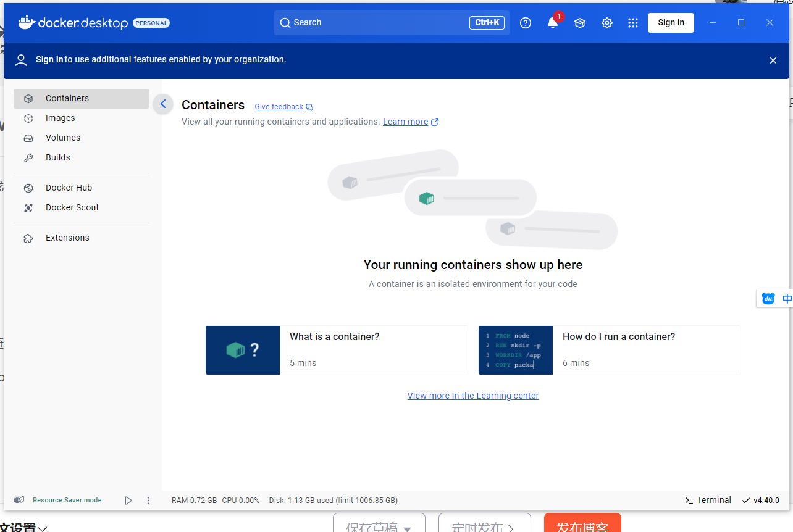Click the Builds wrench icon
The image size is (793, 532).
click(28, 158)
